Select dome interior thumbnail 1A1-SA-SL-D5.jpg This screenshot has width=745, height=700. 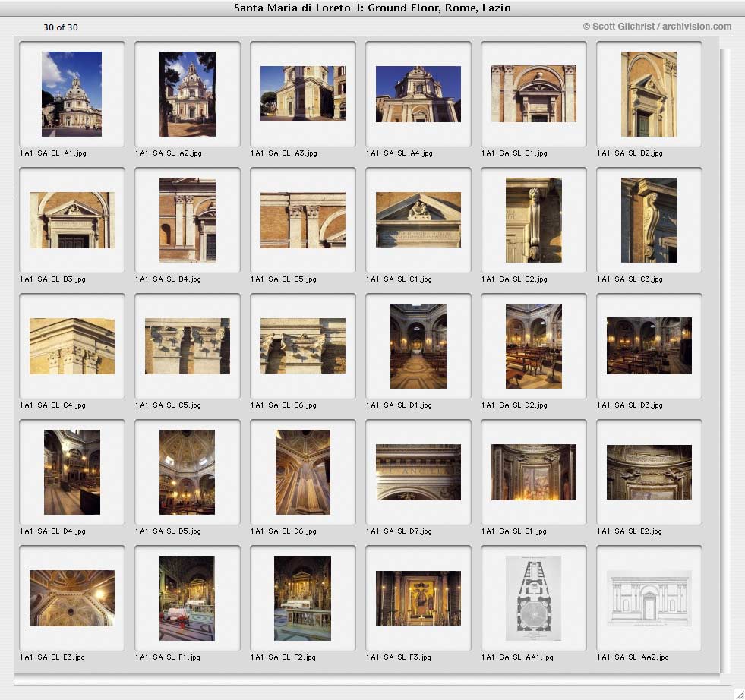(187, 472)
